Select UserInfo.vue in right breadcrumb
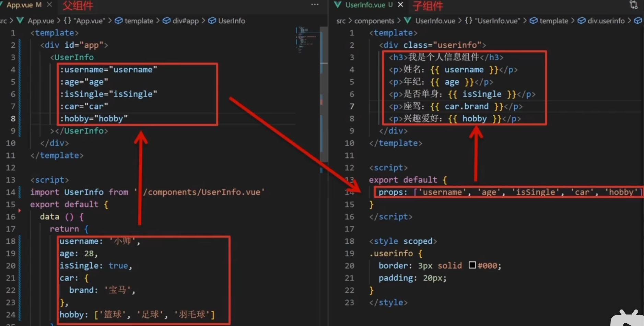 click(435, 21)
